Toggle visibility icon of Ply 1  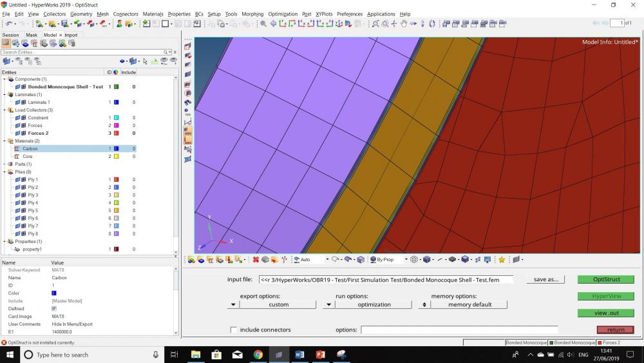17,180
